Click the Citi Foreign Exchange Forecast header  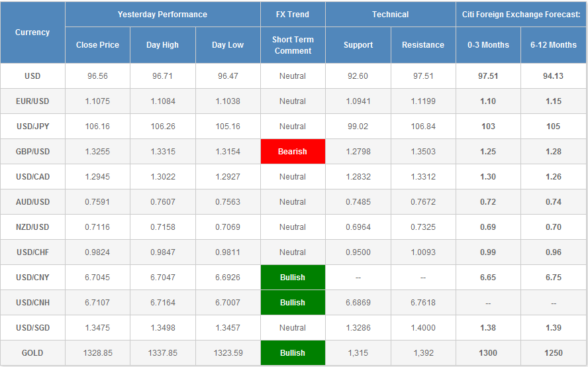pos(520,14)
